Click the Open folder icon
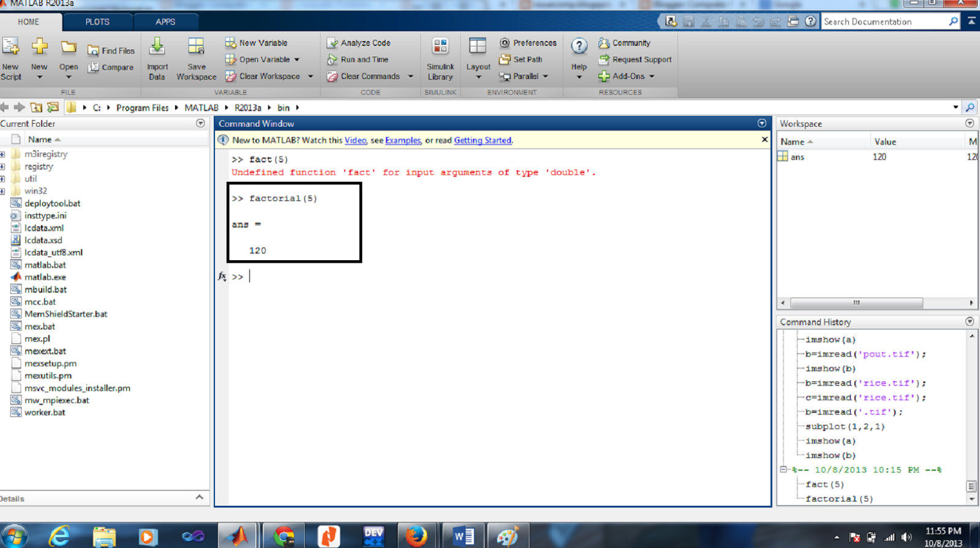The width and height of the screenshot is (980, 548). [69, 47]
